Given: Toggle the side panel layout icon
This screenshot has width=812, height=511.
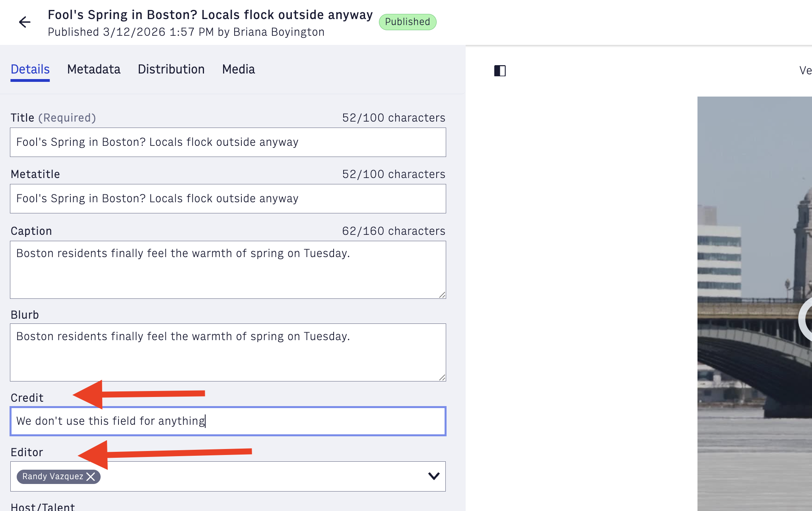Looking at the screenshot, I should coord(500,71).
